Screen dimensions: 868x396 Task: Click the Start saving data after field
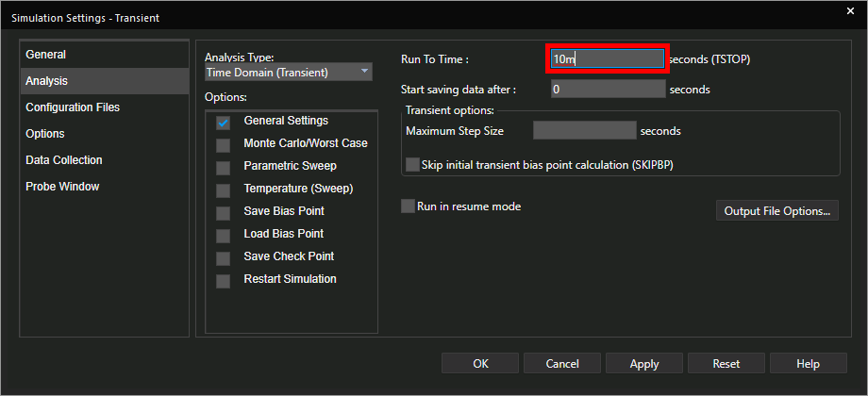click(609, 89)
